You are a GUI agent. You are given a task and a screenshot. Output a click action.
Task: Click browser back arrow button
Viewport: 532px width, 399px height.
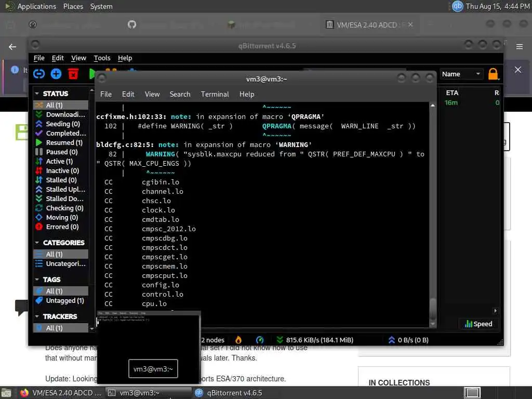(x=12, y=47)
